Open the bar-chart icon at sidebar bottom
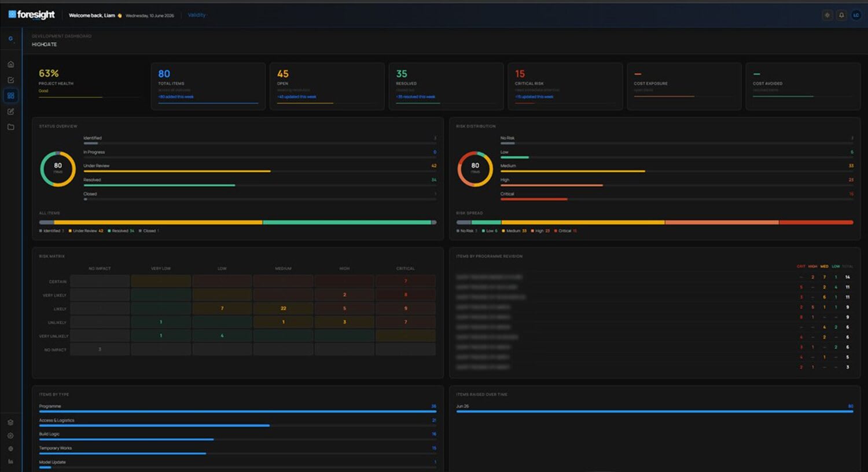The height and width of the screenshot is (472, 868). pyautogui.click(x=10, y=462)
